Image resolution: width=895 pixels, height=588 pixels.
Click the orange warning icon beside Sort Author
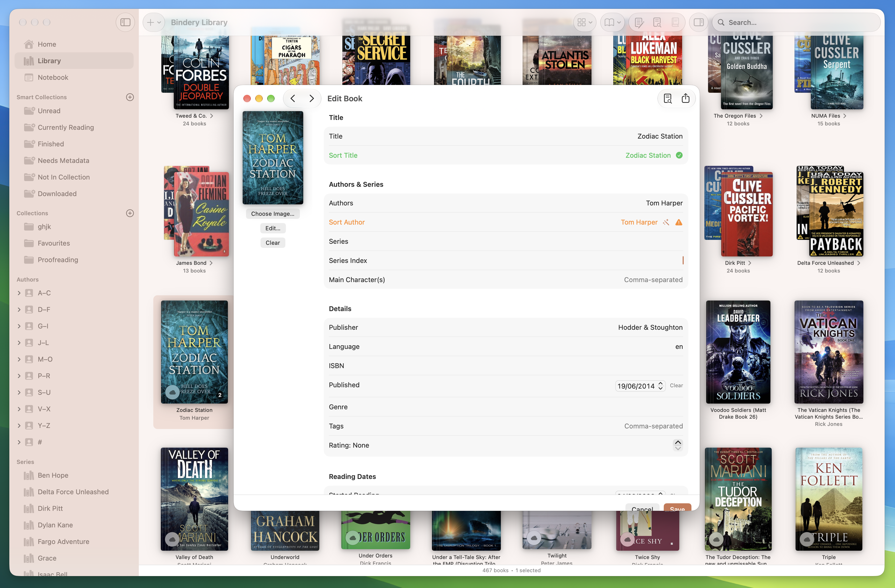tap(679, 222)
